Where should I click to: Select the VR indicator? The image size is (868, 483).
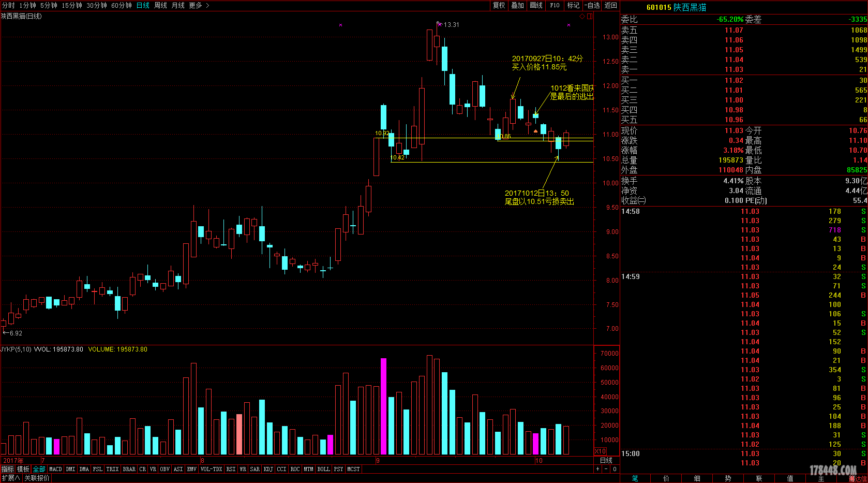point(153,469)
